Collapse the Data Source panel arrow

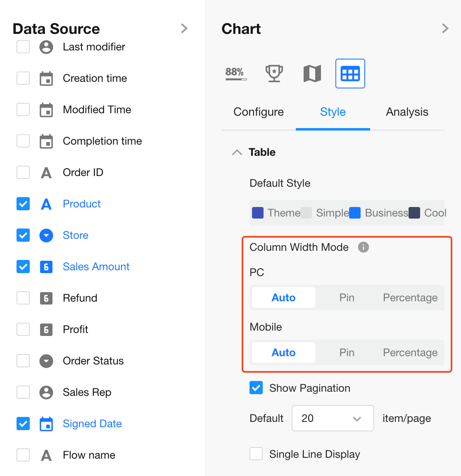[x=184, y=29]
